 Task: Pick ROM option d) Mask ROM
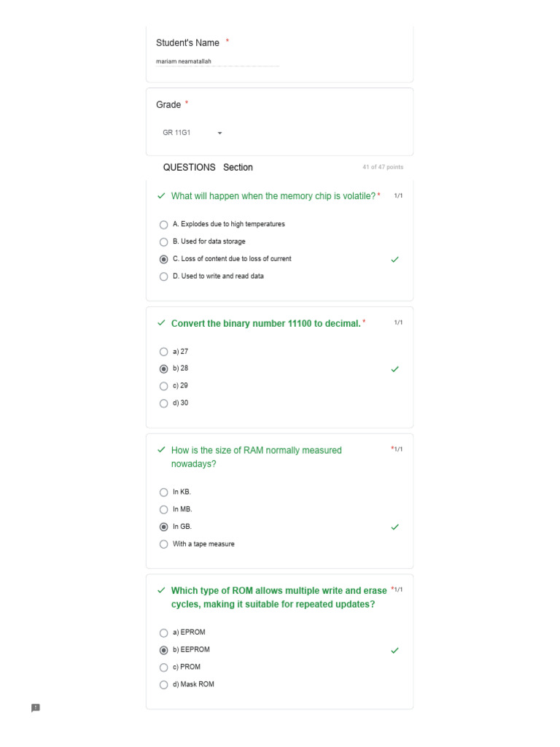tap(163, 685)
